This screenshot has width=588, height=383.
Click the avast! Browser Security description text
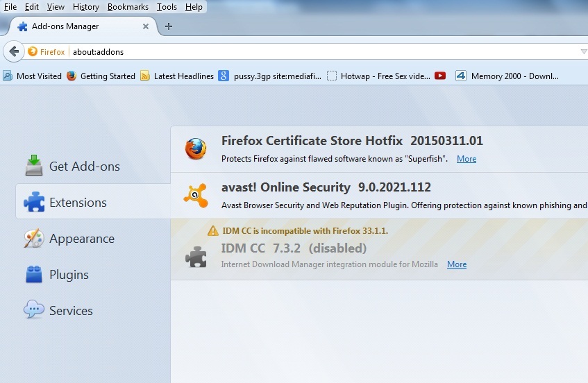[x=404, y=205]
